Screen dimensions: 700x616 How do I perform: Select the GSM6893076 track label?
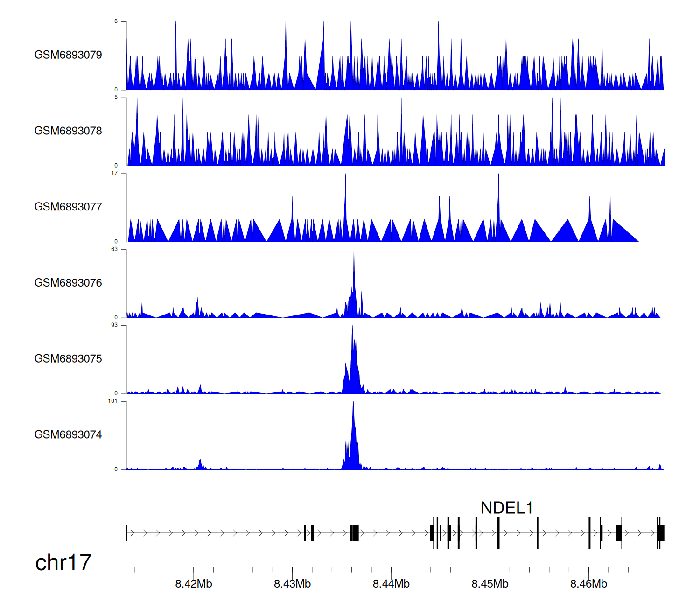coord(68,283)
